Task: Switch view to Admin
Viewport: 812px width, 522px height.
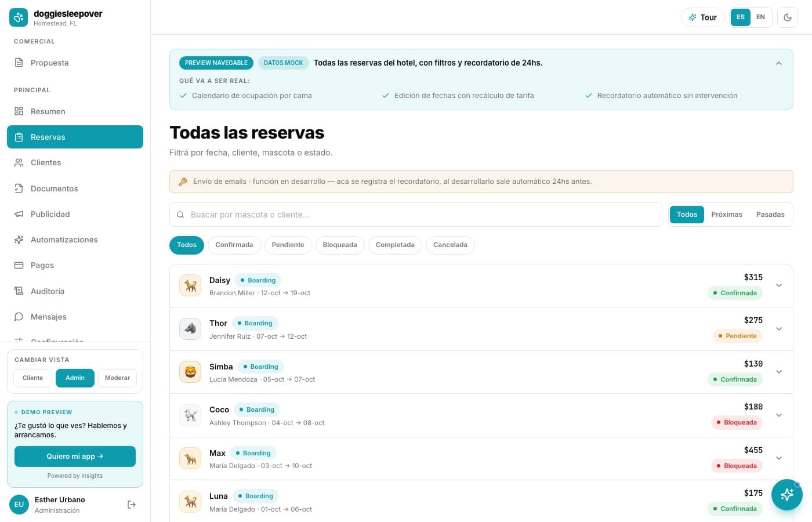Action: click(75, 378)
